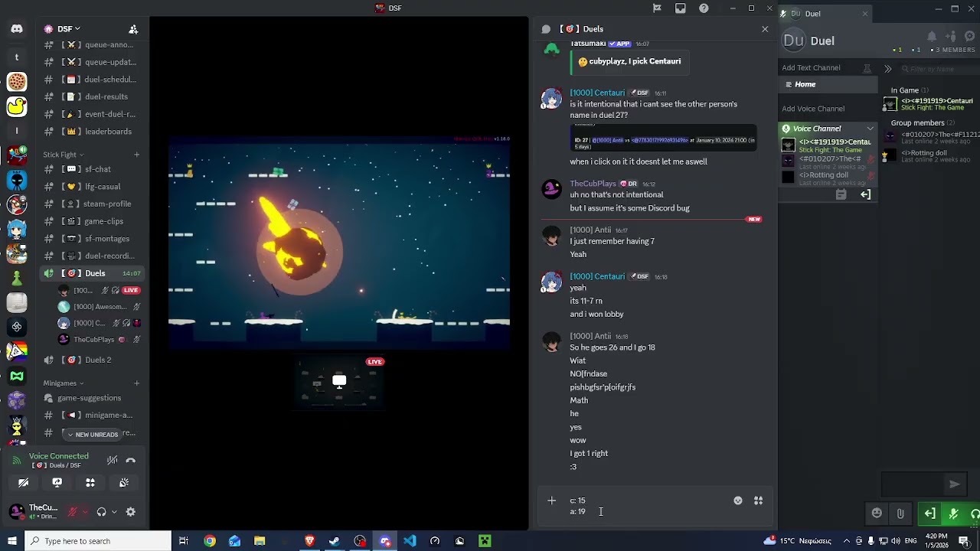Open Discord inbox icon in title bar
The image size is (980, 551).
[x=681, y=8]
